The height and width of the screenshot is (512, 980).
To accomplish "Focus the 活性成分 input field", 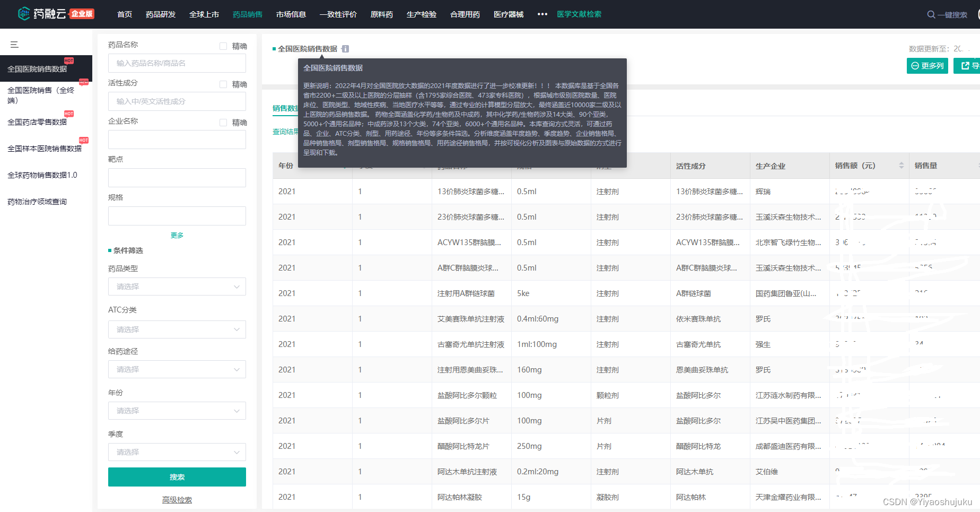I will pos(177,101).
